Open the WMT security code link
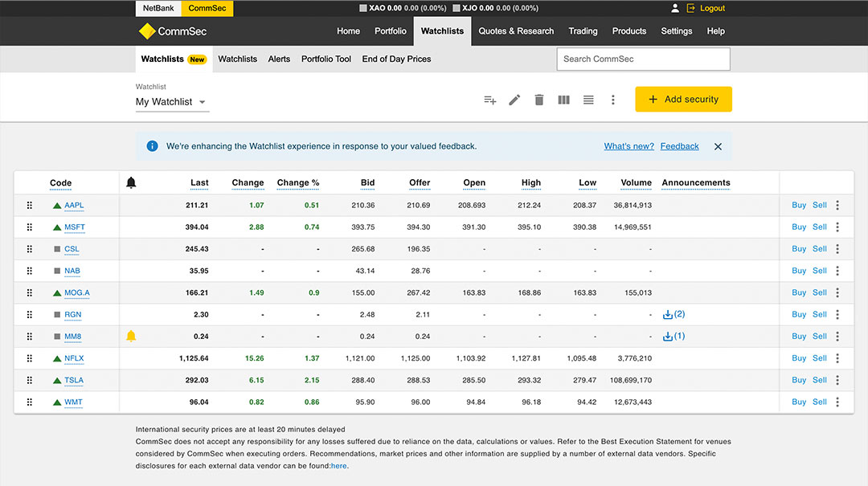The height and width of the screenshot is (486, 868). pyautogui.click(x=73, y=402)
